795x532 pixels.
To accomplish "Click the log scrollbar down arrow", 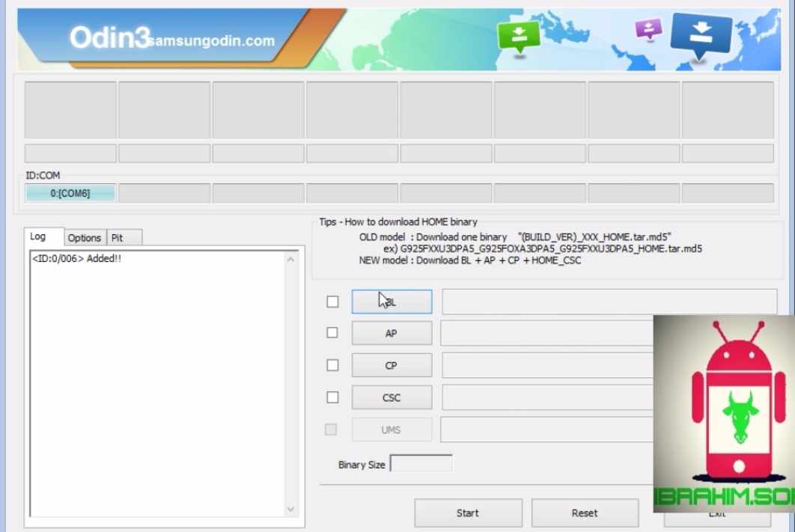I will (x=290, y=510).
